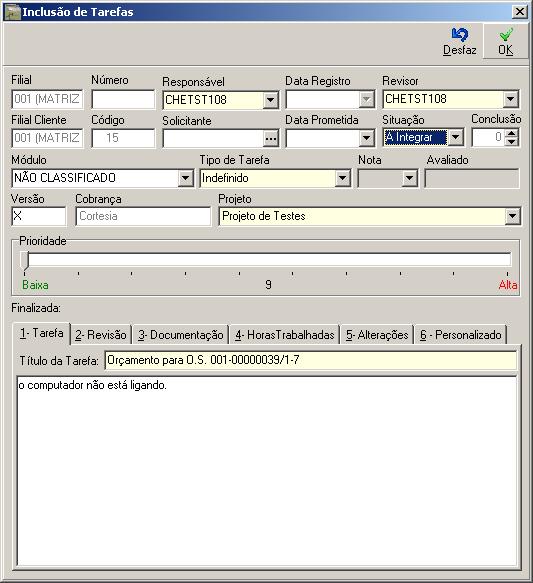Switch to 4- HorasTrabalhadas tab
The width and height of the screenshot is (533, 583).
pos(285,335)
